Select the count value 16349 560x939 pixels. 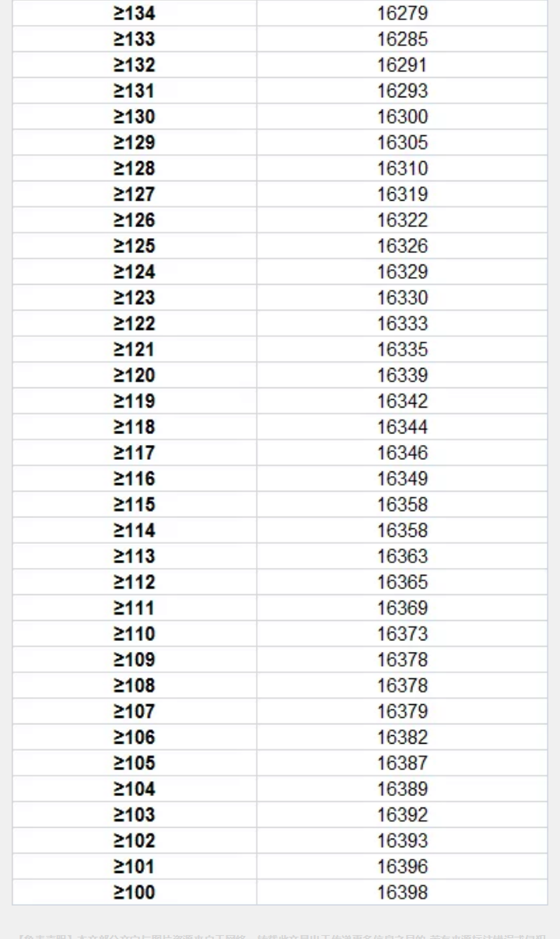[x=402, y=478]
